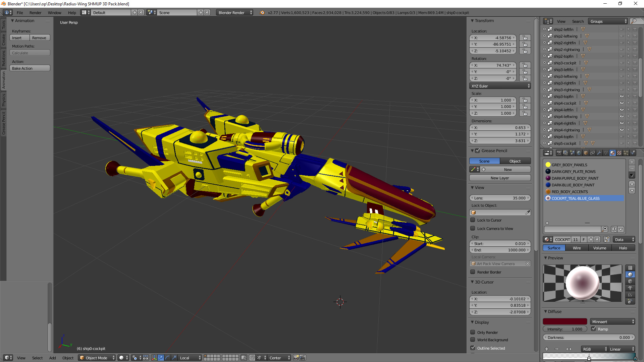The image size is (644, 362).
Task: Enable the Only Render checkbox
Action: tap(473, 332)
